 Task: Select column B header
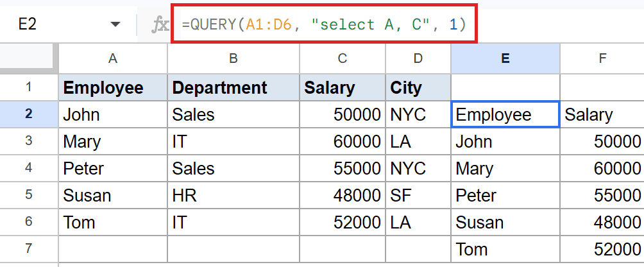pos(233,58)
